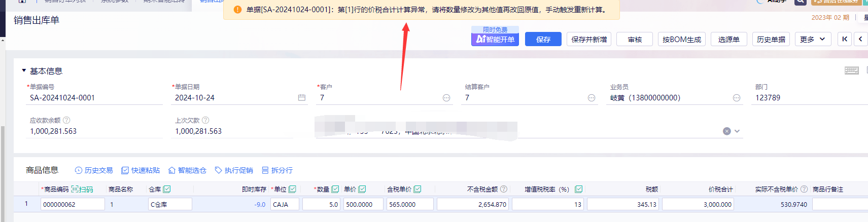Click the 商品名称 column header
Screen dimensions: 868x222
coord(121,189)
